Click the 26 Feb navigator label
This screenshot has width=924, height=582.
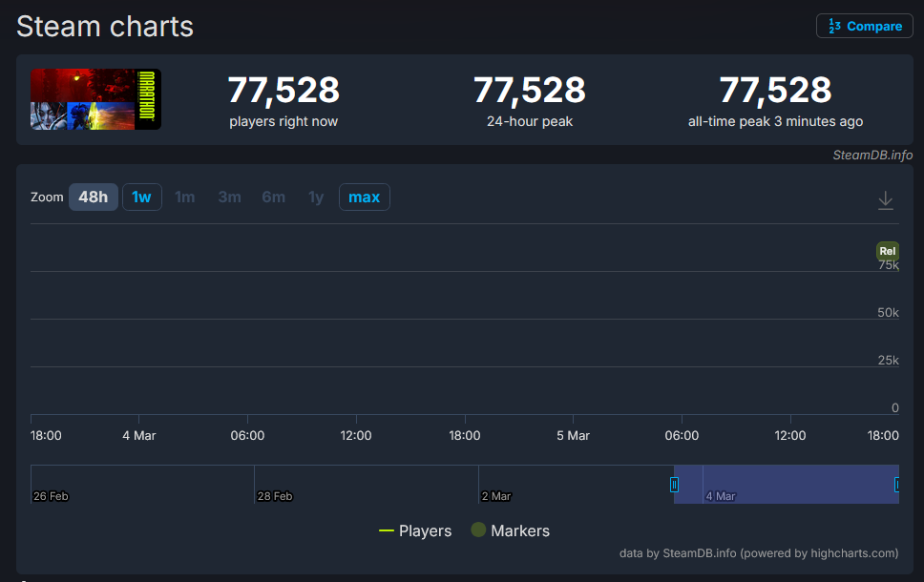pos(51,496)
